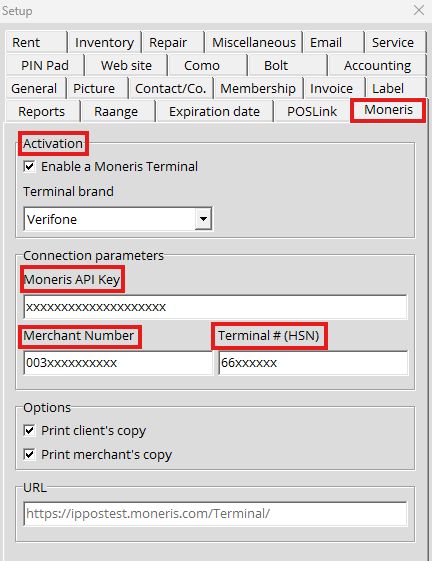Toggle Print merchant's copy checkbox
Screen dimensions: 432x561
(29, 454)
